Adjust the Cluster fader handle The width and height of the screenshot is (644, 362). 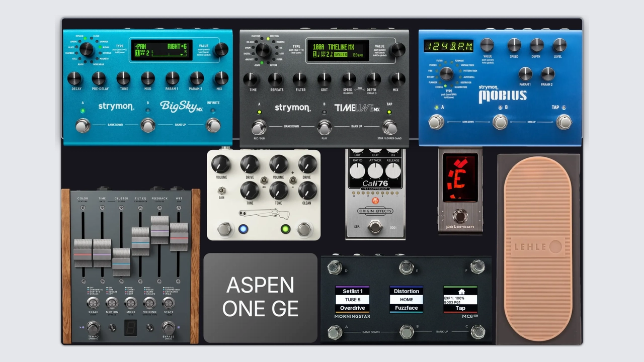point(121,262)
